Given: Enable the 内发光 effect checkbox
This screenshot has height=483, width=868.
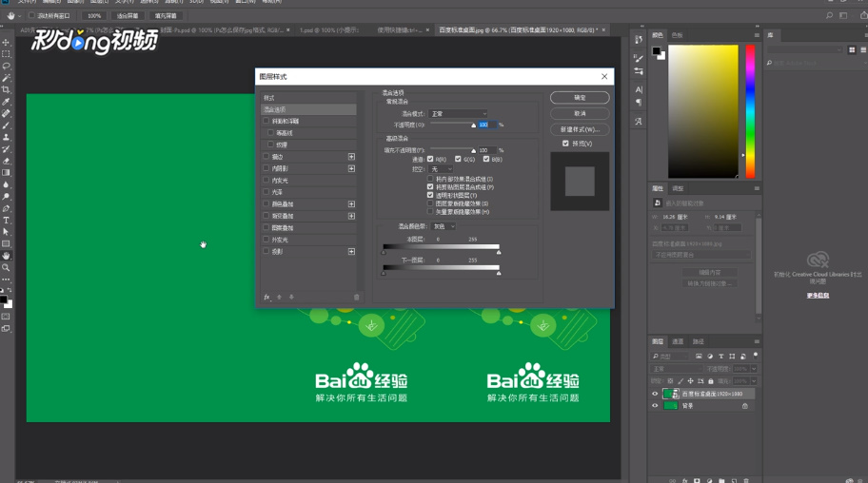Looking at the screenshot, I should point(266,181).
